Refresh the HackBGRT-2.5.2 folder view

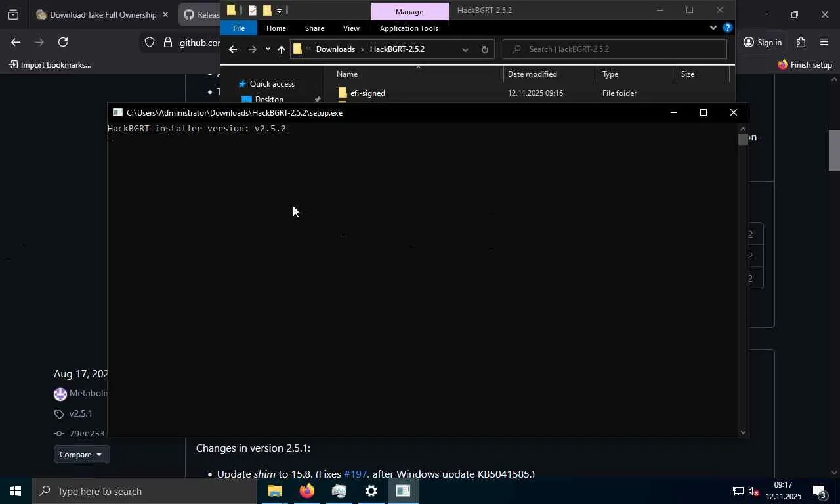click(485, 49)
